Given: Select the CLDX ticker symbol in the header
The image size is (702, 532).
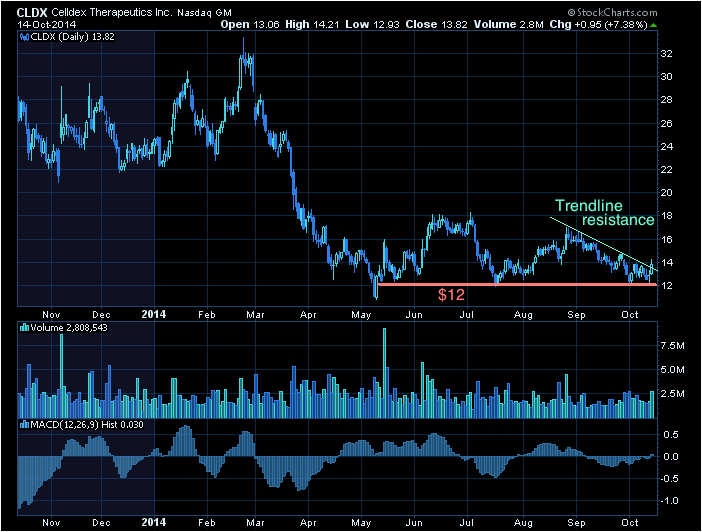Looking at the screenshot, I should pyautogui.click(x=32, y=13).
